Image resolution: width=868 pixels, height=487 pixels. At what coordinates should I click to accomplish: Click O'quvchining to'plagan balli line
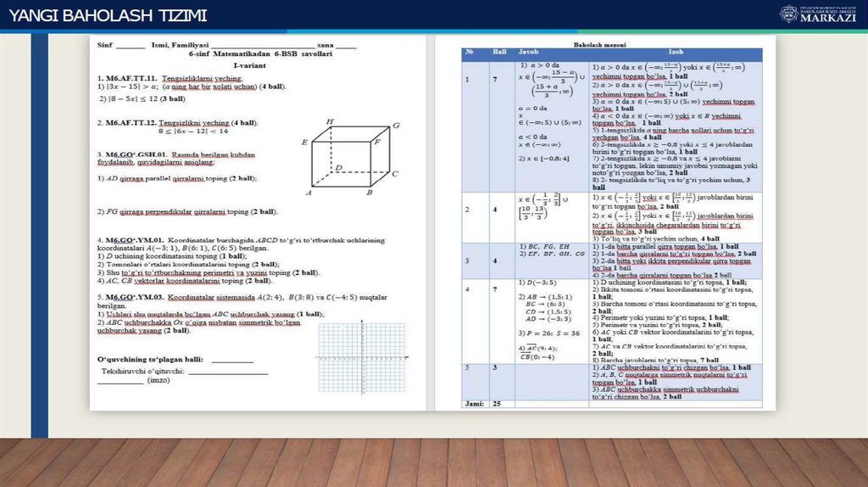pyautogui.click(x=175, y=360)
